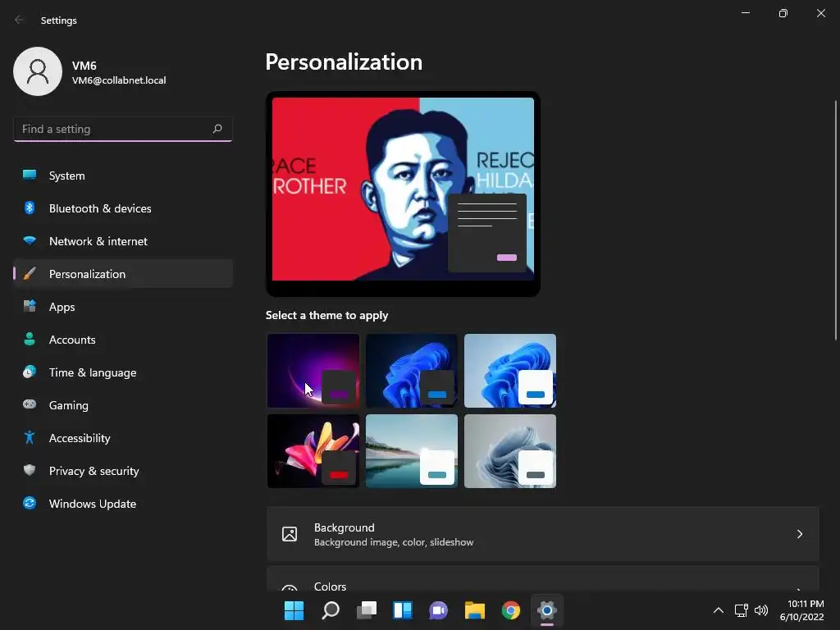Click the back arrow beside Settings

(20, 20)
